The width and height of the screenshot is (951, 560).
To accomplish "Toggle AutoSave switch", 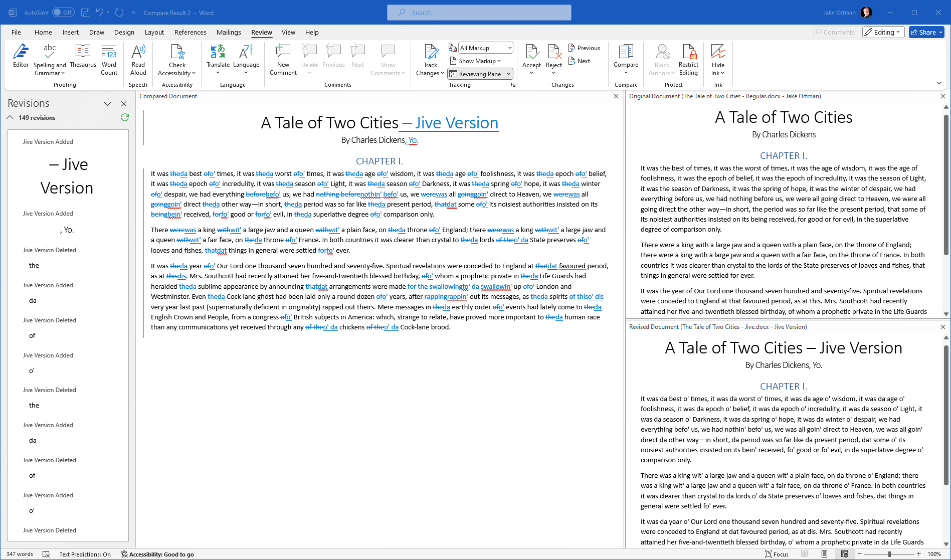I will (x=63, y=13).
